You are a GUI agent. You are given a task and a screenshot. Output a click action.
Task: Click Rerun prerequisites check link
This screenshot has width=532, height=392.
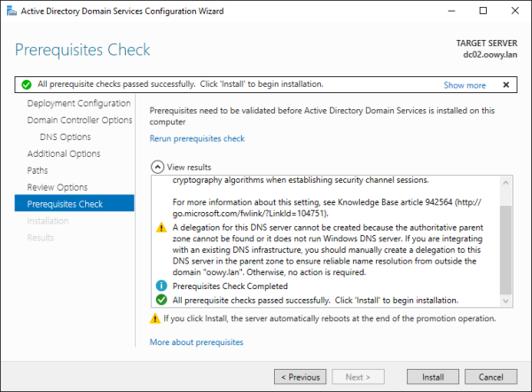tap(197, 138)
